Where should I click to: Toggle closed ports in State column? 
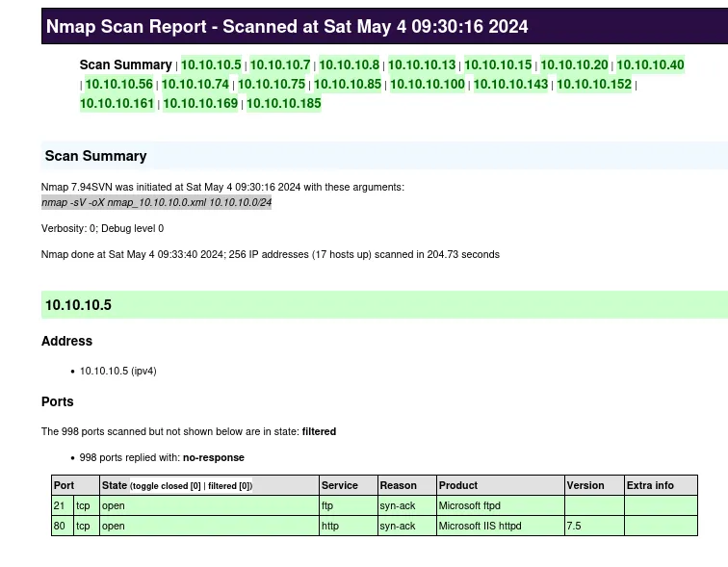[x=166, y=486]
